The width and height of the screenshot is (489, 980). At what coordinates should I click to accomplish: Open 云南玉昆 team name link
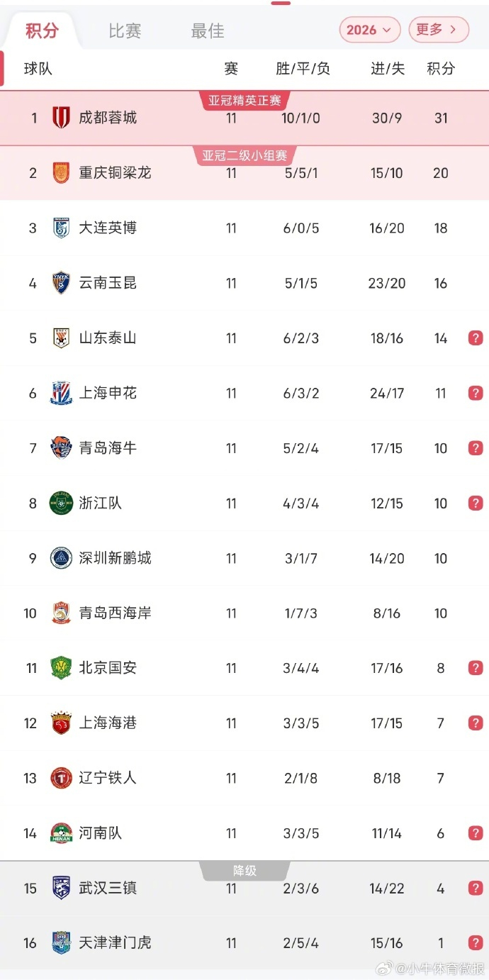tap(108, 283)
